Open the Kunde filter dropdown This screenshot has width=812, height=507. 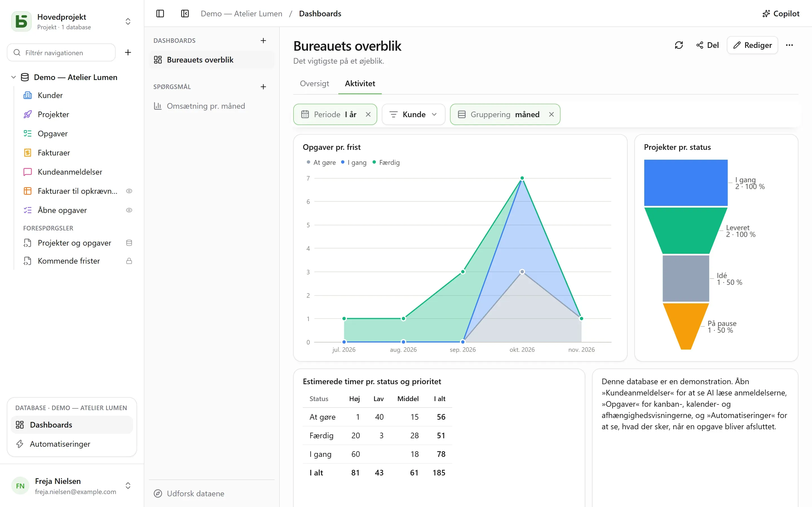(413, 114)
